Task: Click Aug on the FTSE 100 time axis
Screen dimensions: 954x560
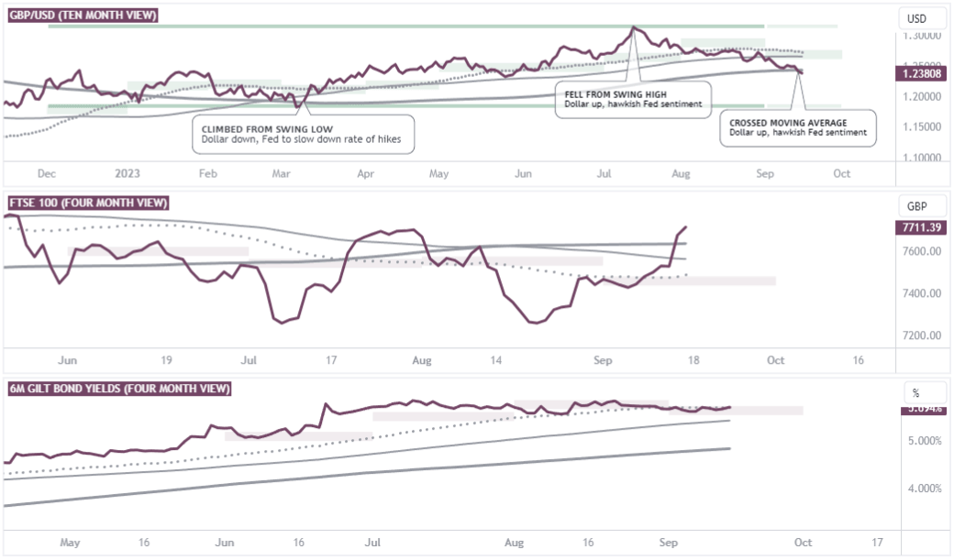Action: pyautogui.click(x=422, y=360)
